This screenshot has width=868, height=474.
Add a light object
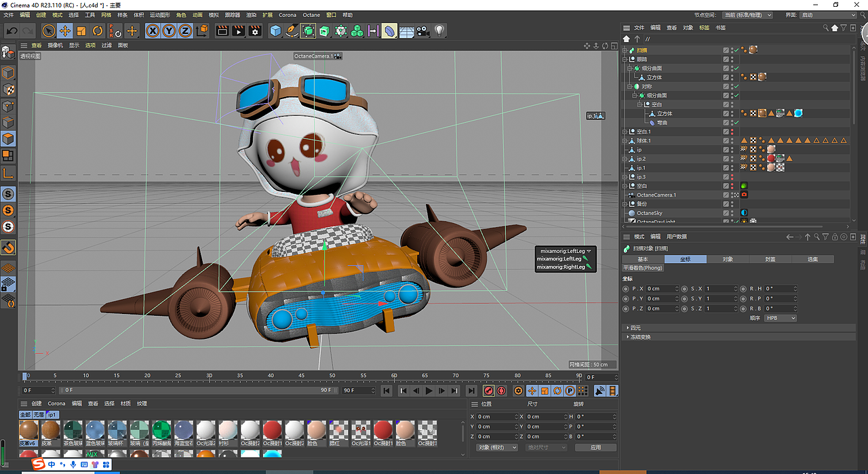[x=439, y=31]
